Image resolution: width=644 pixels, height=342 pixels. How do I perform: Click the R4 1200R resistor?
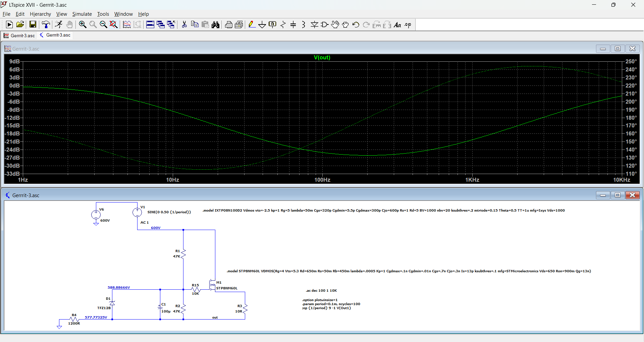(x=74, y=319)
